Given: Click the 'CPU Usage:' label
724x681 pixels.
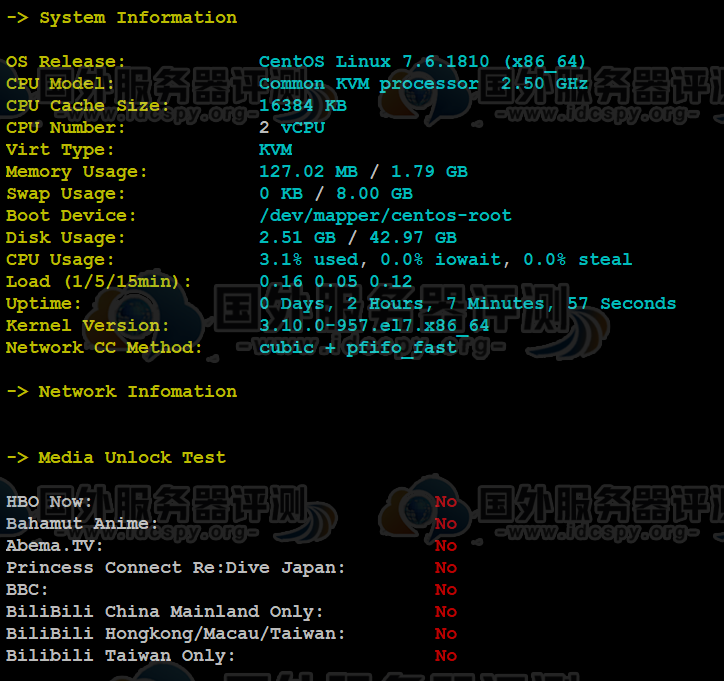Looking at the screenshot, I should click(x=60, y=260).
